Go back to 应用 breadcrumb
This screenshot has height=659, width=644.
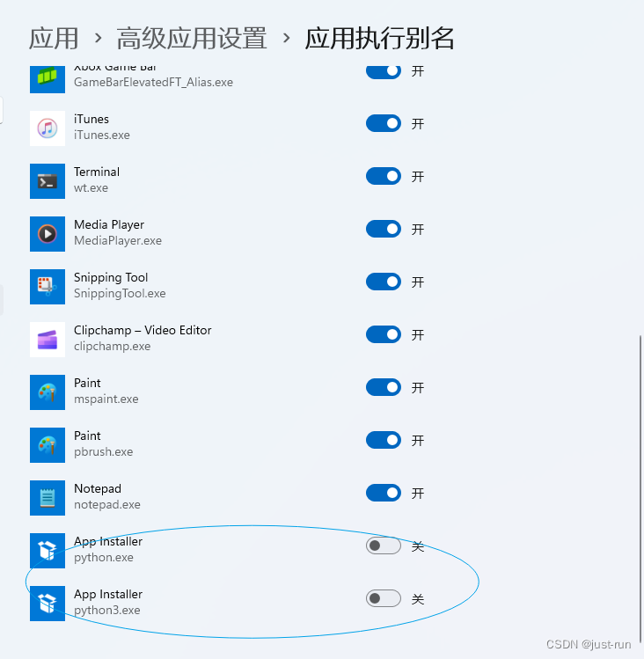pos(54,38)
